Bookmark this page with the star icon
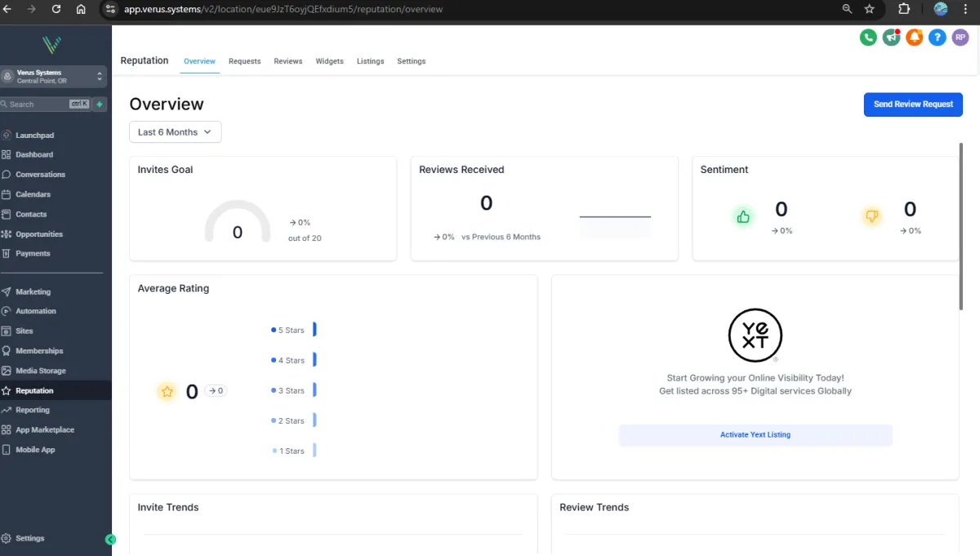The image size is (980, 556). (870, 9)
